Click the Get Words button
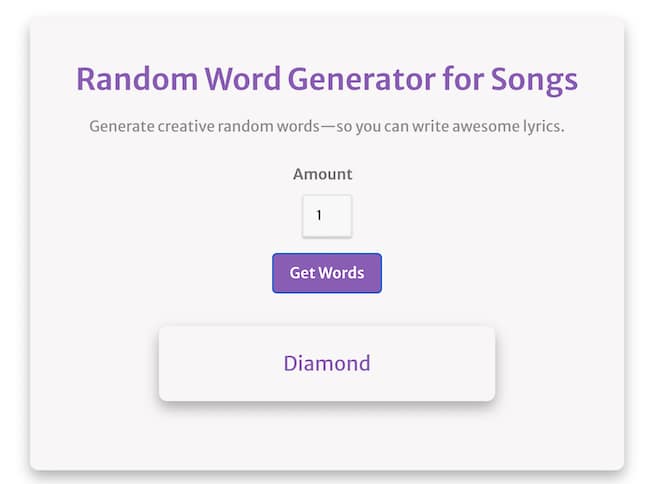This screenshot has height=484, width=650. pos(327,273)
